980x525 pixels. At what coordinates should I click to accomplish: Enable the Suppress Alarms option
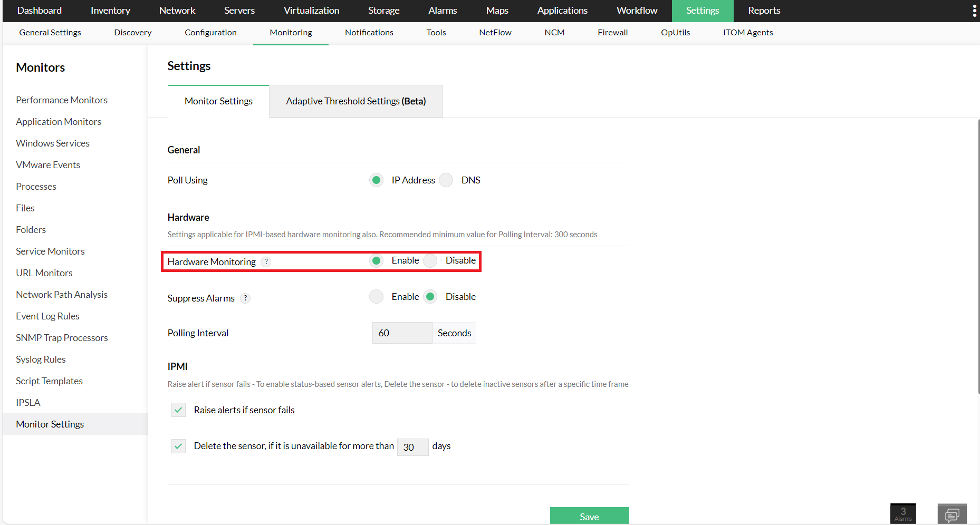coord(376,297)
